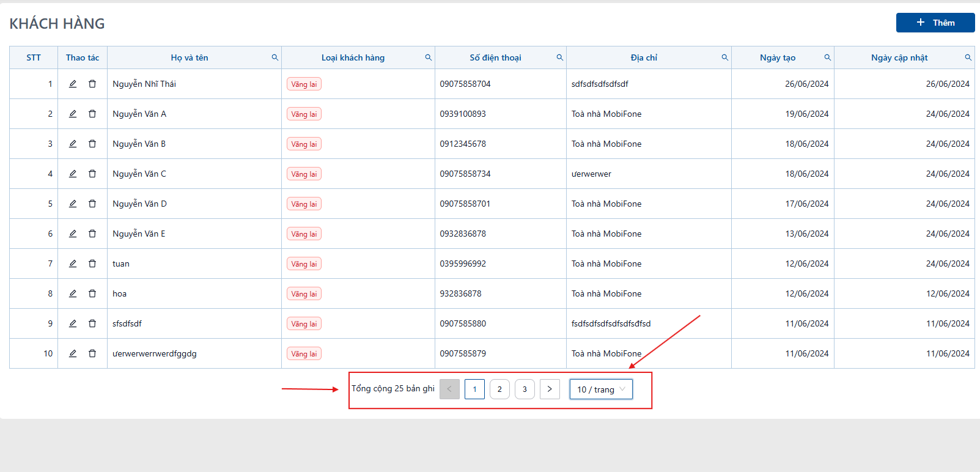Click created date 13/06/2024
The width and height of the screenshot is (980, 472).
[x=807, y=234]
